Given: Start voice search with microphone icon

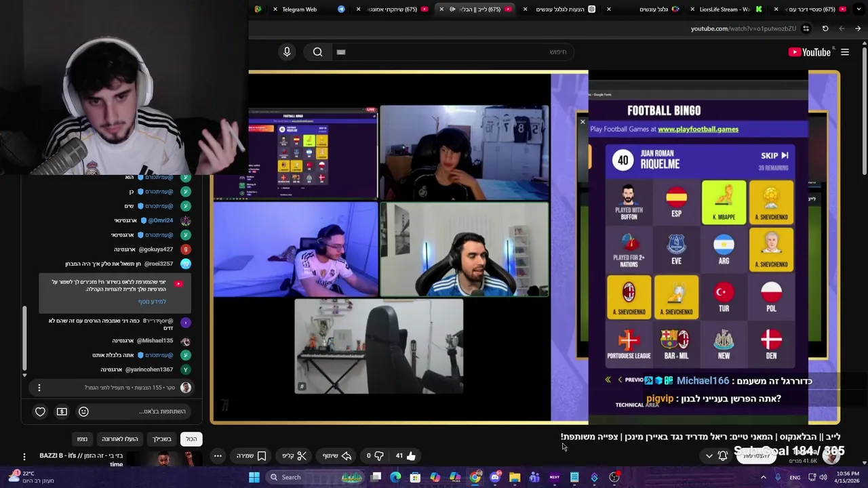Looking at the screenshot, I should pyautogui.click(x=287, y=52).
